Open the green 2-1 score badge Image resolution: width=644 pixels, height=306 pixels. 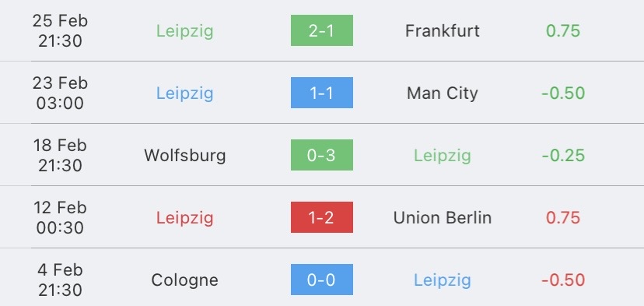tap(321, 30)
